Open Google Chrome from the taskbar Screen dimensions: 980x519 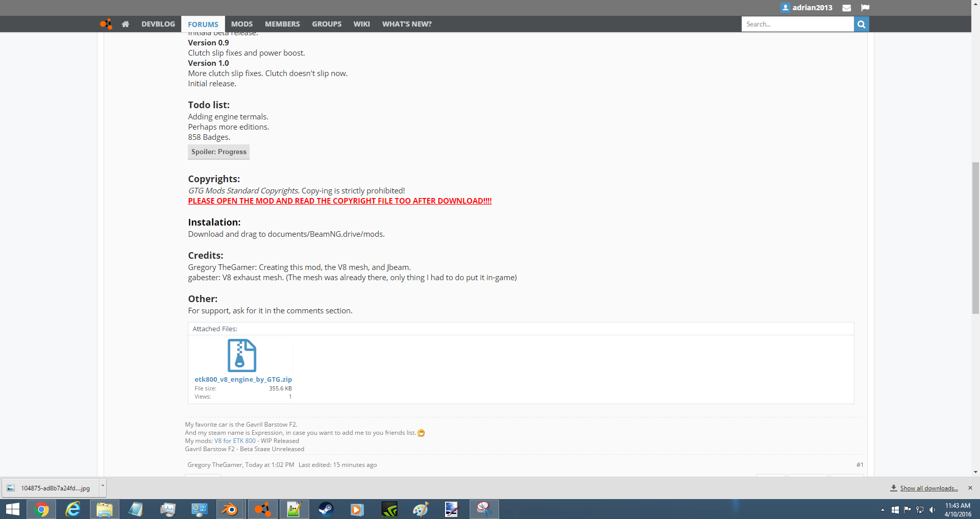click(x=41, y=509)
